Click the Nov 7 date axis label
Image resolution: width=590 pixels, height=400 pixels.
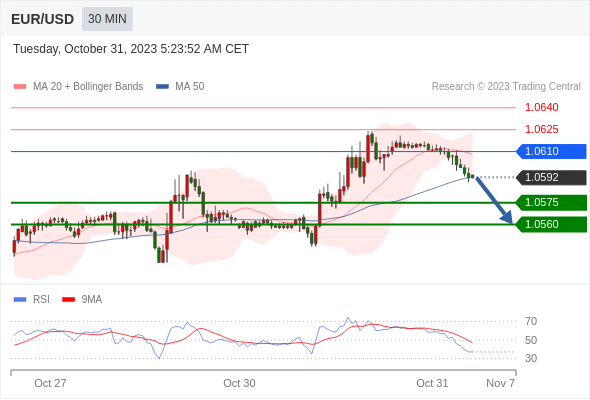click(x=500, y=383)
